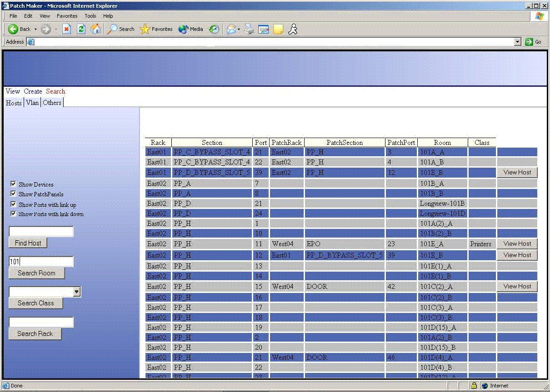Click the Stop icon in the browser toolbar
Image resolution: width=550 pixels, height=392 pixels.
pyautogui.click(x=67, y=29)
